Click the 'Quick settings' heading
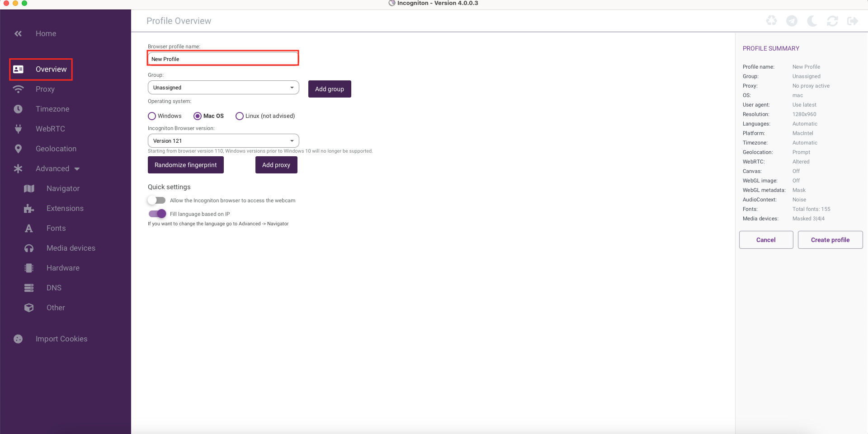Viewport: 868px width, 434px height. [169, 187]
